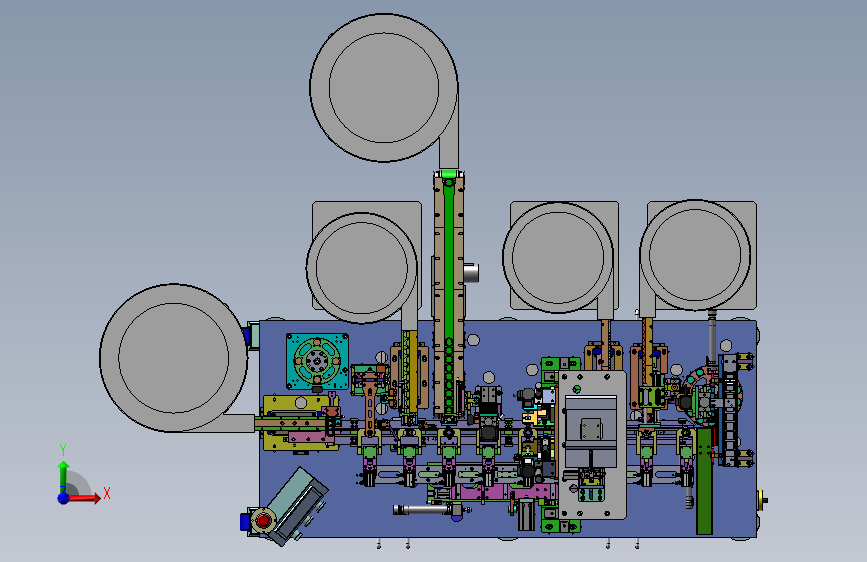Click the red X axis arrow
This screenshot has height=562, width=867.
pos(84,498)
